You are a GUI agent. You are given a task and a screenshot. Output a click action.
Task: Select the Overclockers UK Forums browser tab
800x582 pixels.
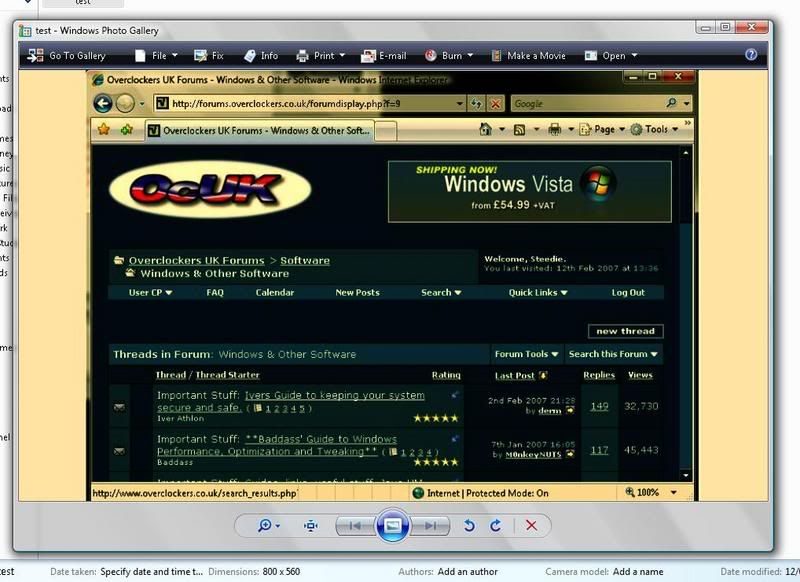[x=260, y=131]
